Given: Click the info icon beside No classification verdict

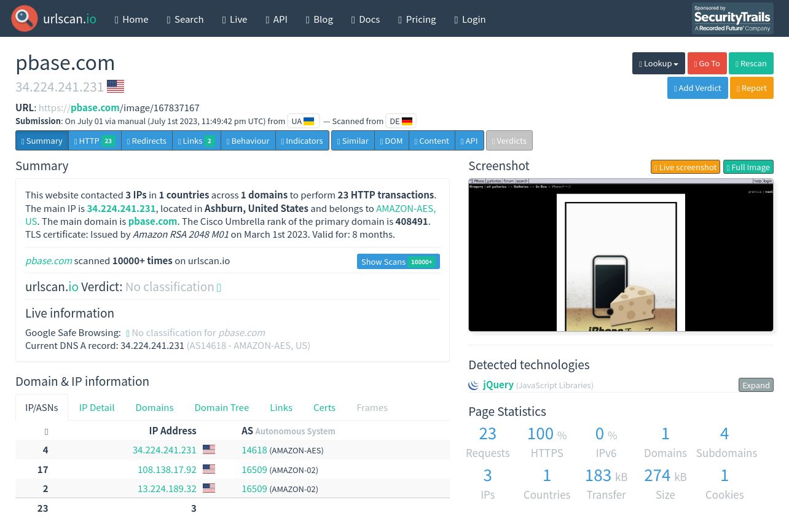Looking at the screenshot, I should click(219, 288).
